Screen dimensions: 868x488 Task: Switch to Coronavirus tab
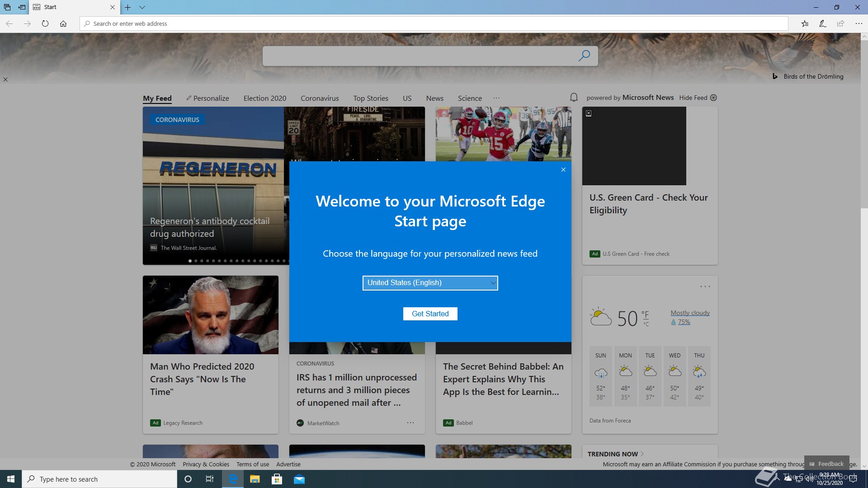tap(320, 98)
